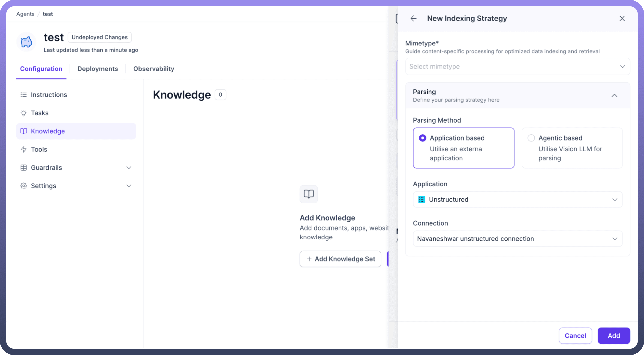Screen dimensions: 644x355
Task: Click the Add button
Action: coord(614,336)
